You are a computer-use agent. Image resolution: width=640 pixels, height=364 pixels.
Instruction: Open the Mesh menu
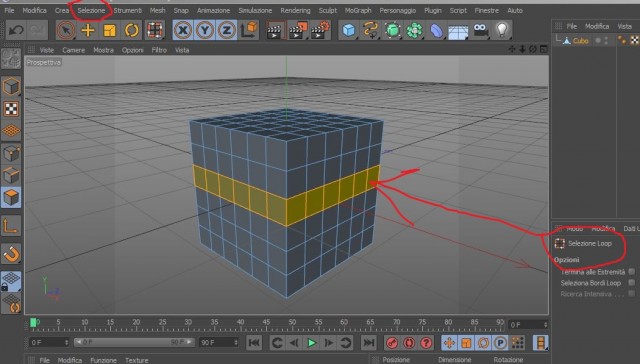[158, 10]
